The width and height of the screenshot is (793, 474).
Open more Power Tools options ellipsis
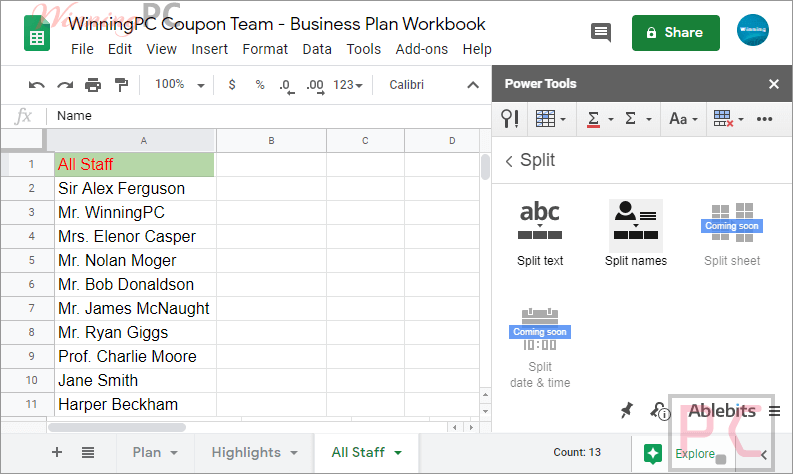[x=764, y=119]
